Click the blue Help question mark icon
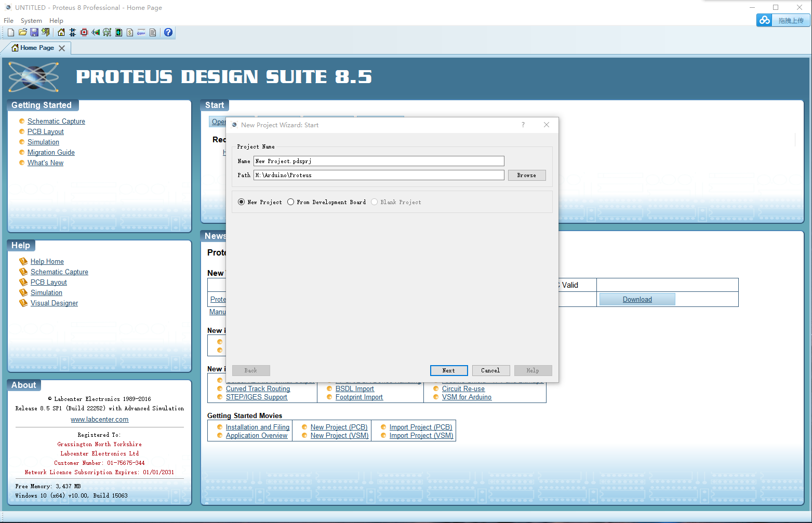This screenshot has height=523, width=812. coord(168,32)
